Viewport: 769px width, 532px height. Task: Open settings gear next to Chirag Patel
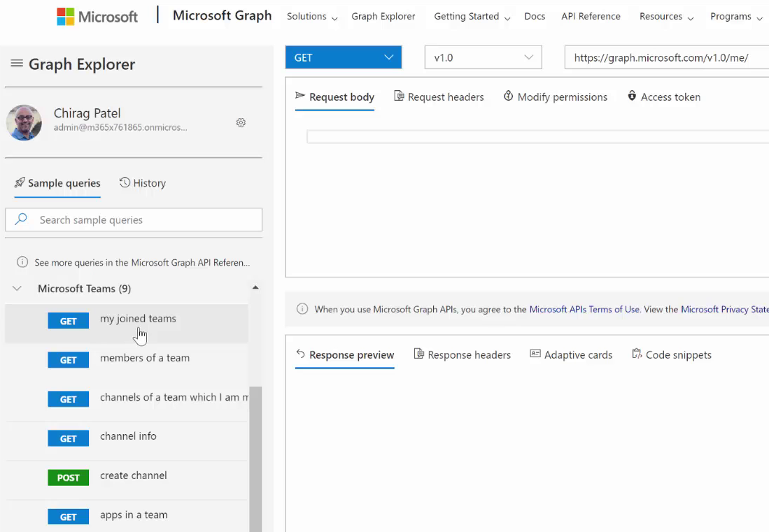(x=241, y=122)
